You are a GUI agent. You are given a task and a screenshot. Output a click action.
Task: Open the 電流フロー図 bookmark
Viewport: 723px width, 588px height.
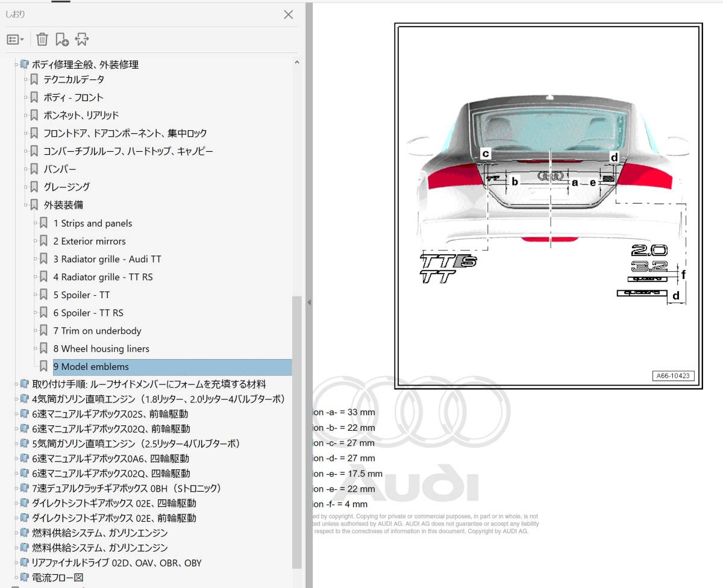pyautogui.click(x=57, y=578)
